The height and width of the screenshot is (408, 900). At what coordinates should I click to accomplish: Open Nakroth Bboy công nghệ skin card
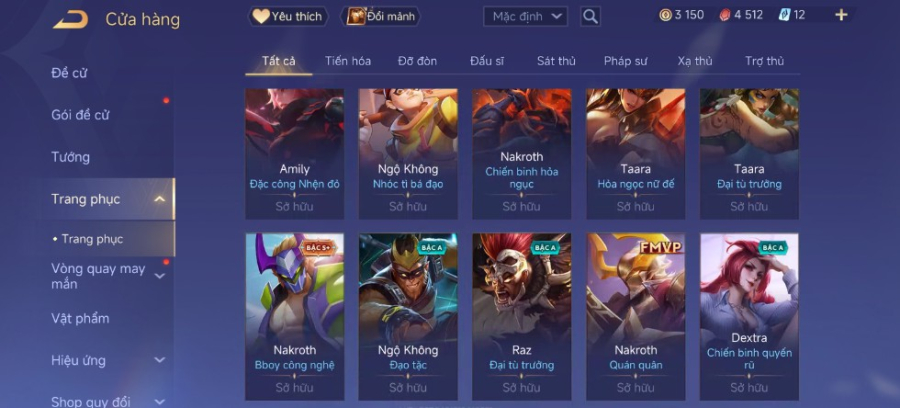tap(294, 316)
